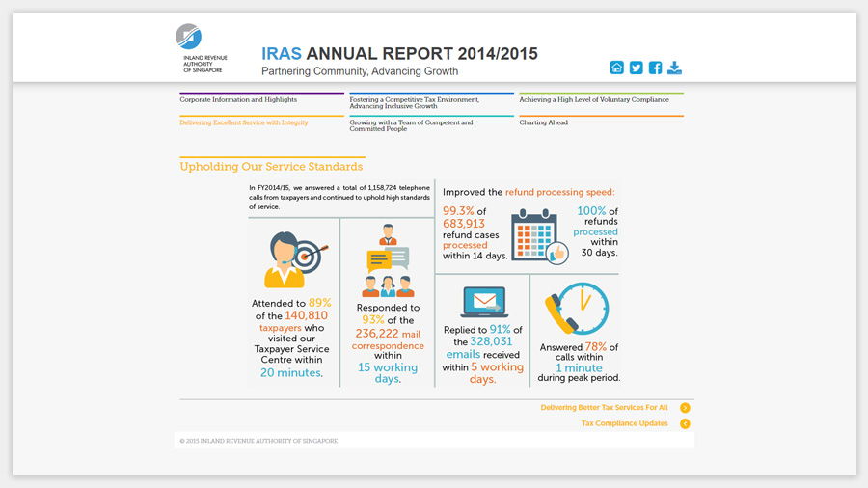The image size is (868, 488).
Task: Open Fostering a Competitive Tax Environment section
Action: click(x=414, y=103)
